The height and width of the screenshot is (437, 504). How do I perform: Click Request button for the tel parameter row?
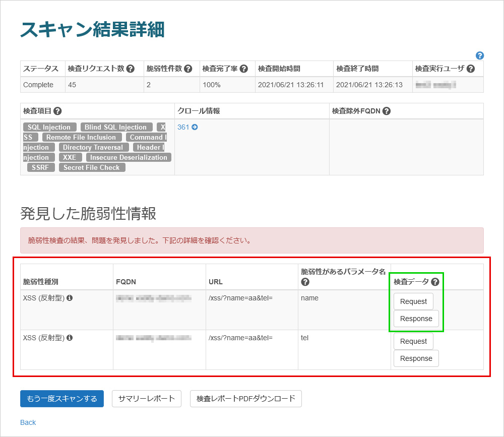pyautogui.click(x=413, y=341)
